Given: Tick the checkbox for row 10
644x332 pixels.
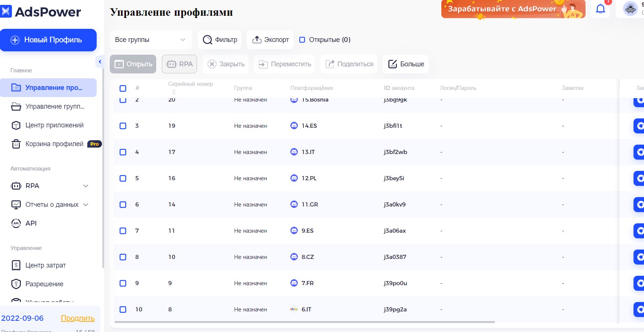Looking at the screenshot, I should click(x=123, y=310).
